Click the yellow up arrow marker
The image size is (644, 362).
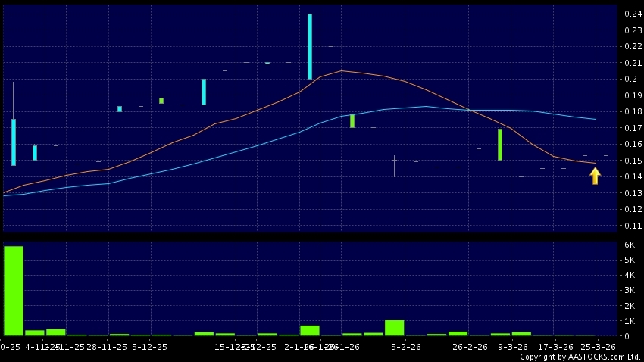pos(595,176)
